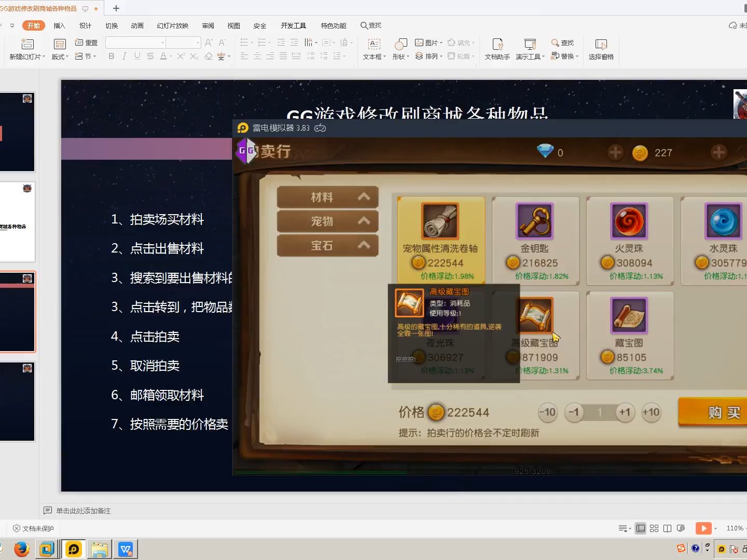Toggle superscript formatting
Viewport: 747px width, 560px height.
pos(181,56)
